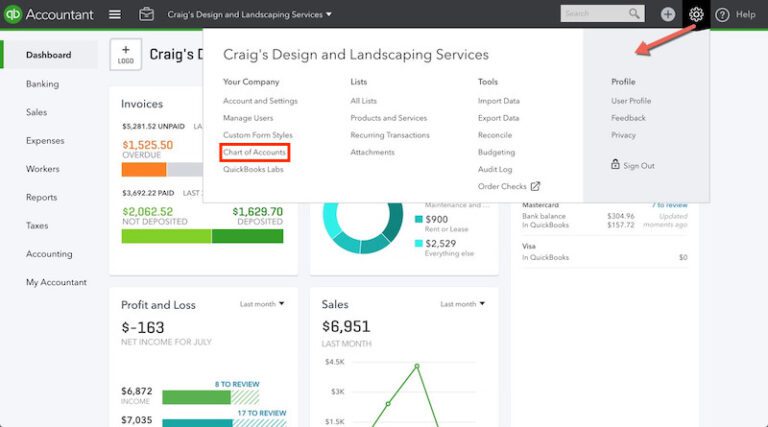Click the expenses donut chart
The width and height of the screenshot is (768, 427).
point(362,227)
